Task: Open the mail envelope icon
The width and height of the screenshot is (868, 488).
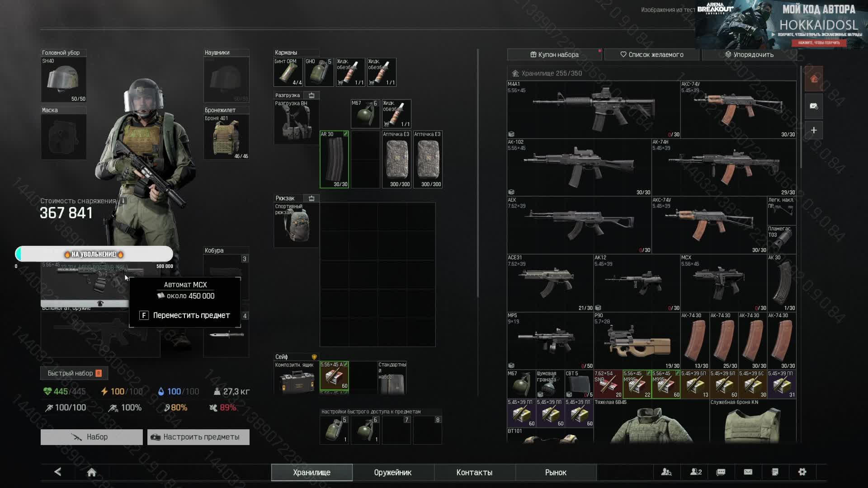Action: [x=748, y=472]
